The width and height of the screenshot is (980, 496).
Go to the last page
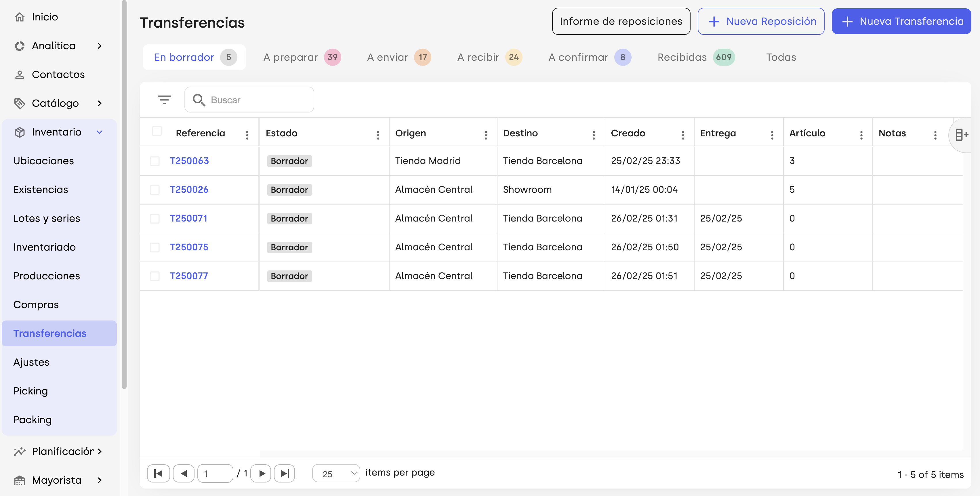tap(285, 474)
